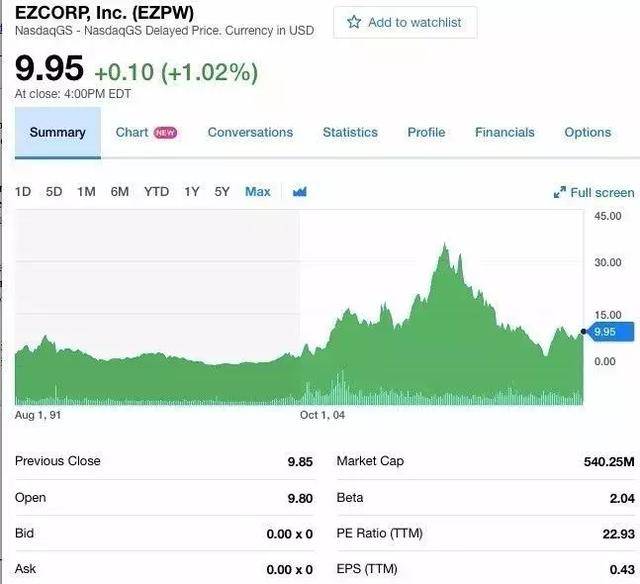
Task: Switch chart range to 5D
Action: (x=54, y=191)
